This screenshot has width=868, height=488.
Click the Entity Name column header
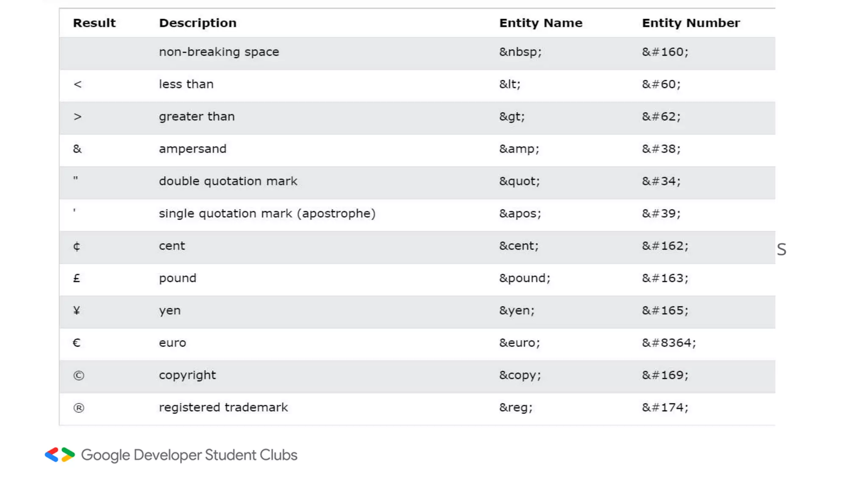[x=540, y=23]
